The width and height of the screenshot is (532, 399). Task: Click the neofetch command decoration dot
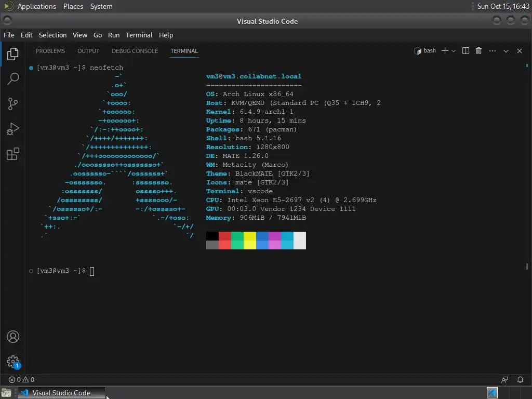point(31,68)
